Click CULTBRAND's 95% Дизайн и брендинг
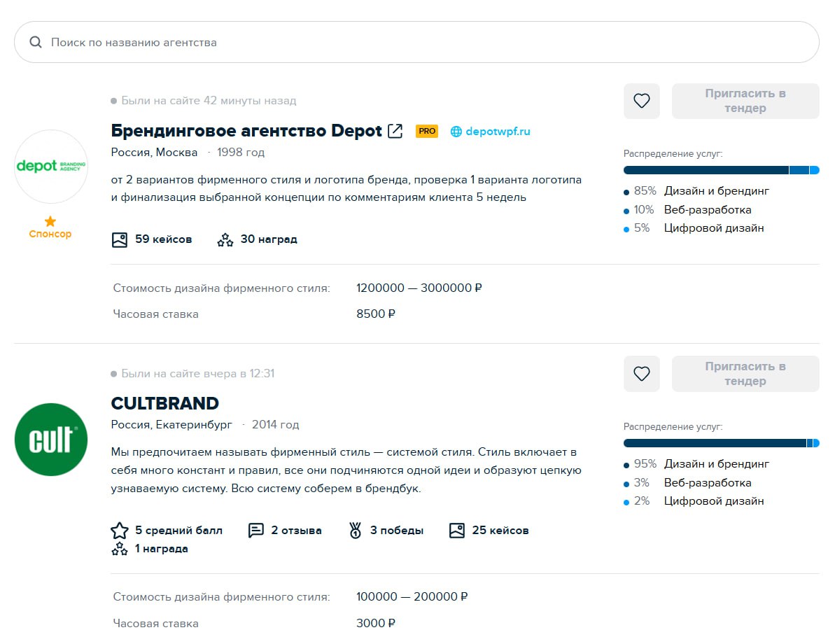835x644 pixels. pyautogui.click(x=696, y=464)
